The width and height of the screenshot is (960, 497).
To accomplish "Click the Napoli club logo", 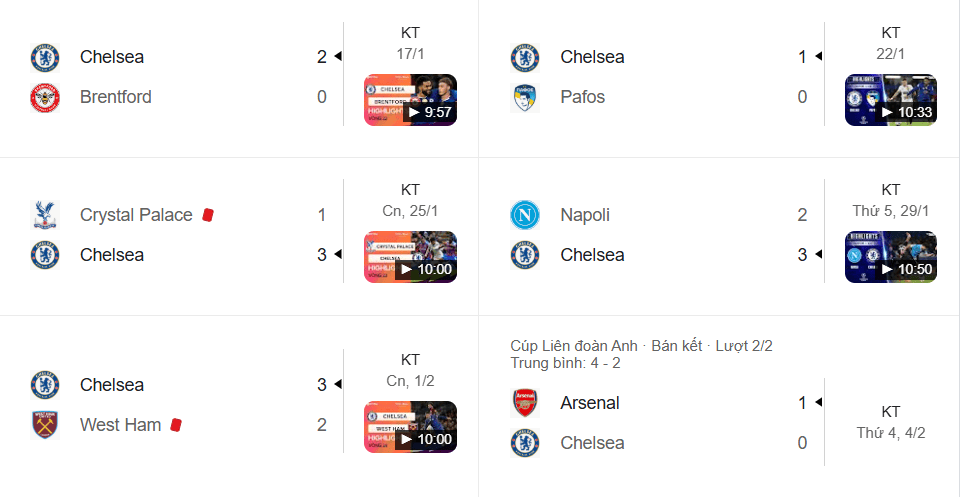I will coord(525,215).
